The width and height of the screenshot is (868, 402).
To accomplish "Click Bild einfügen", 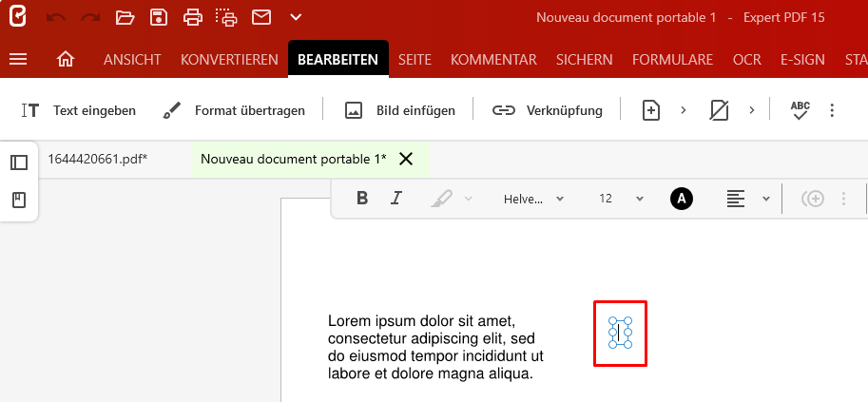I will point(399,111).
